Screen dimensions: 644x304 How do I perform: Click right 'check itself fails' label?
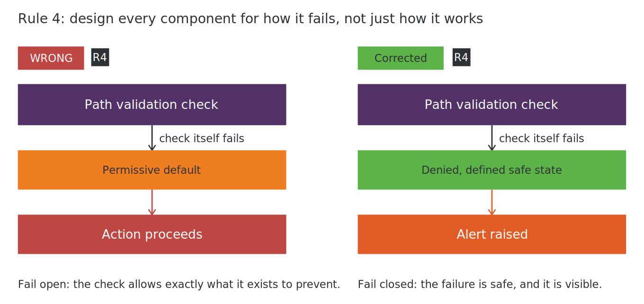coord(542,139)
